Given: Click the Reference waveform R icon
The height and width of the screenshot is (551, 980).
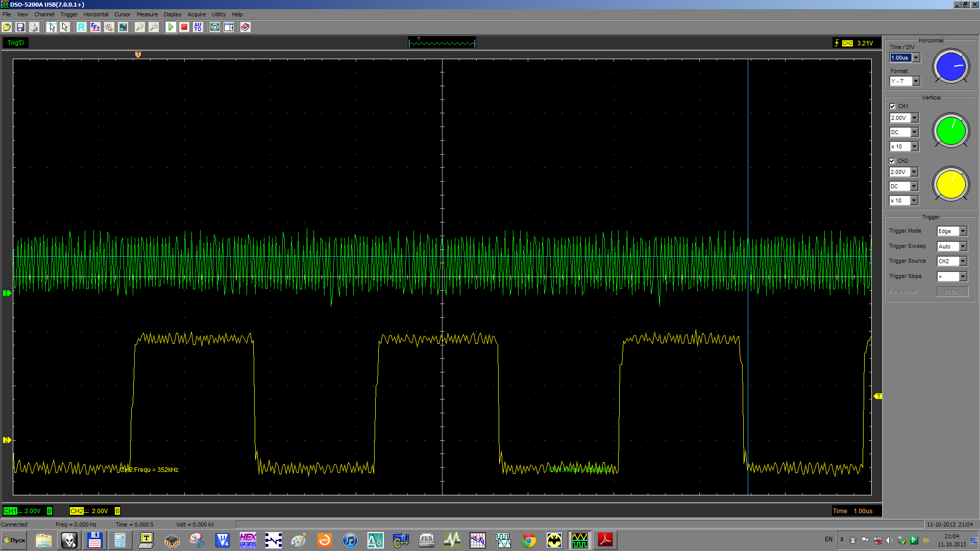Looking at the screenshot, I should [82, 28].
